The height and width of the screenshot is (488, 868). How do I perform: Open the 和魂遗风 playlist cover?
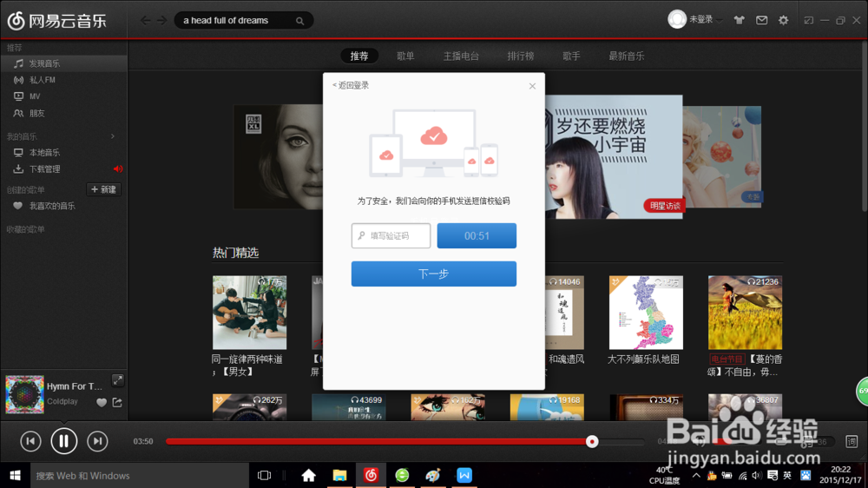pos(565,313)
